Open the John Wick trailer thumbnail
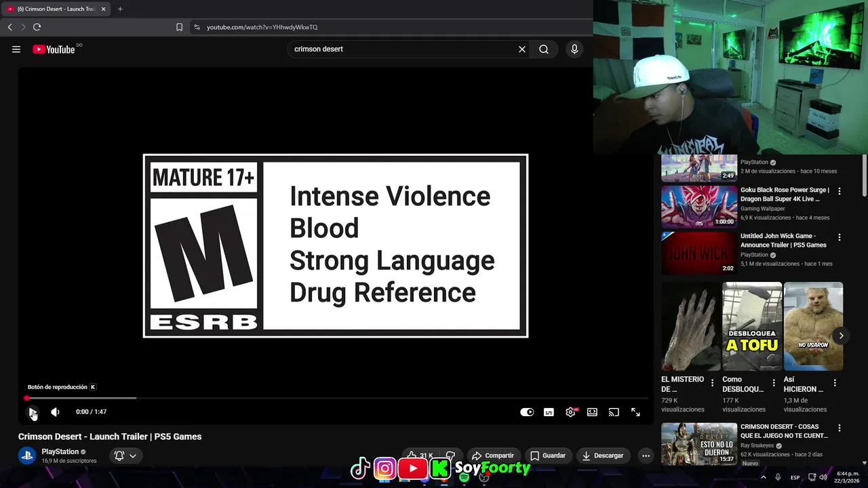 [699, 253]
